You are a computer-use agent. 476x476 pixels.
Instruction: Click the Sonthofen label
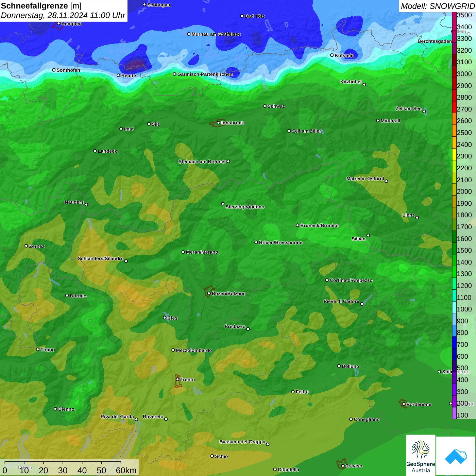tap(68, 70)
